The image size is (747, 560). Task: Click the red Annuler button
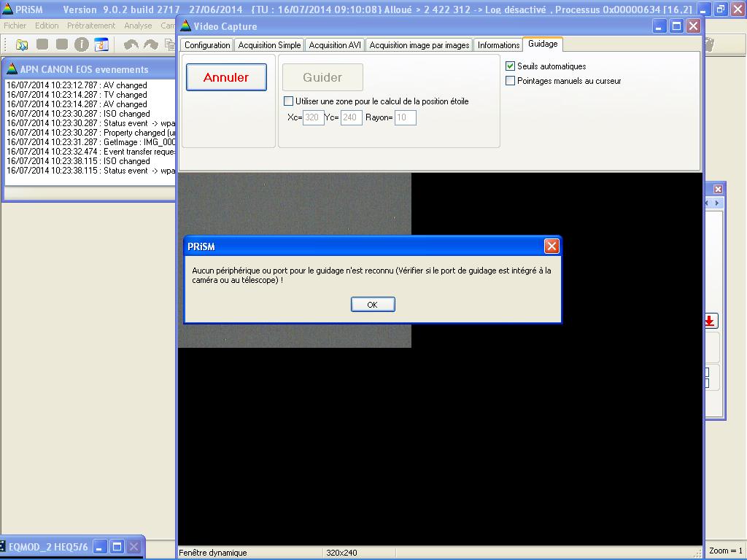(226, 77)
